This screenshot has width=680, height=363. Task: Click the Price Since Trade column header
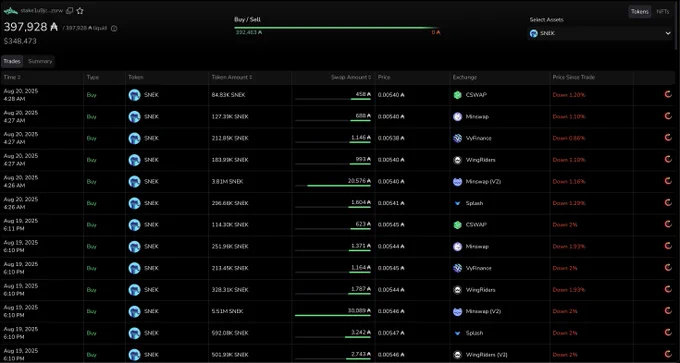(x=573, y=77)
